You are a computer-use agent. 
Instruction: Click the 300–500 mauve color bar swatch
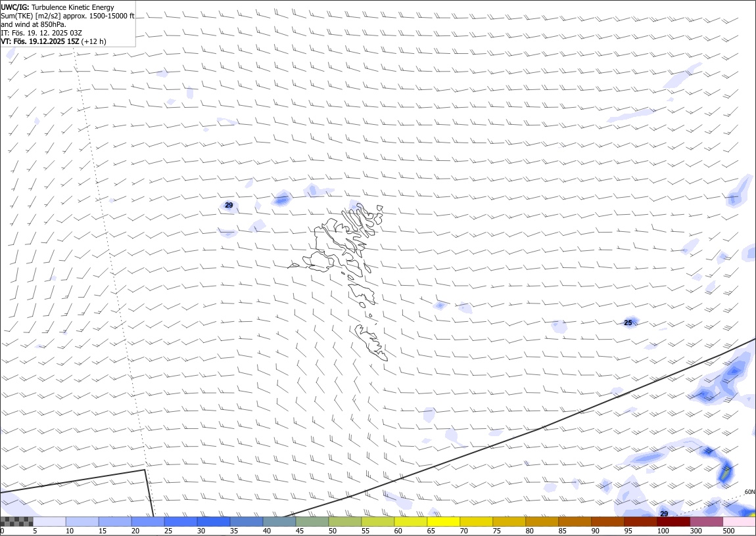[705, 522]
